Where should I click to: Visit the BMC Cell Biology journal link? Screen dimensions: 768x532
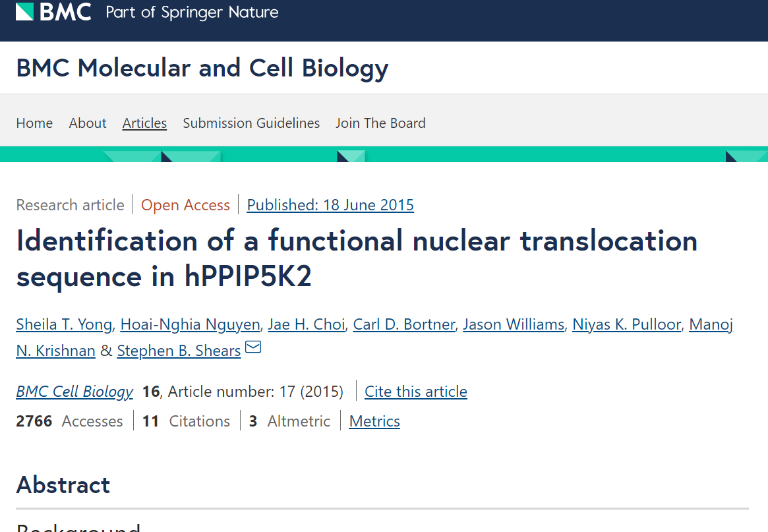coord(74,391)
